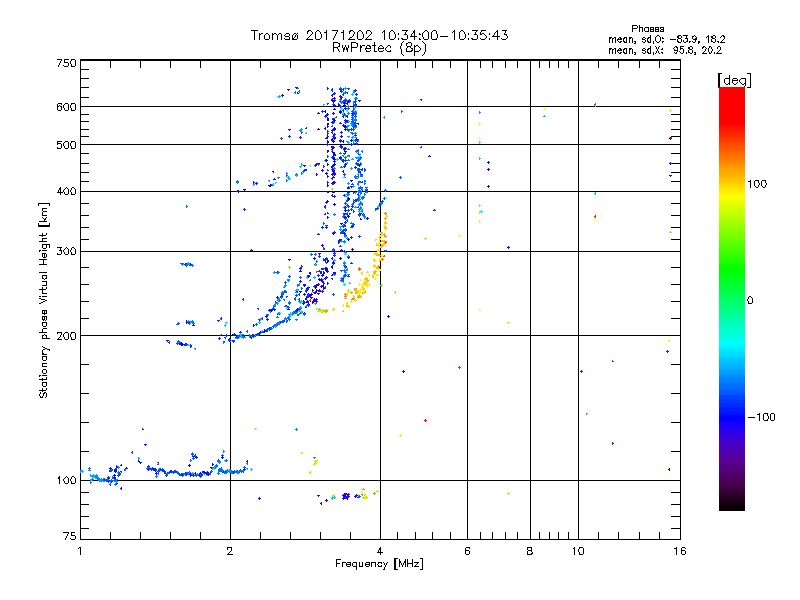Click the 'Frequency [MHz]' axis title
800x600 pixels.
379,564
